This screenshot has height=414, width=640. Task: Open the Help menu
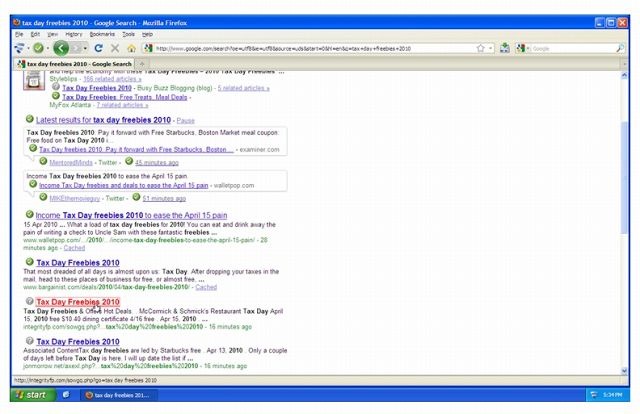click(147, 34)
